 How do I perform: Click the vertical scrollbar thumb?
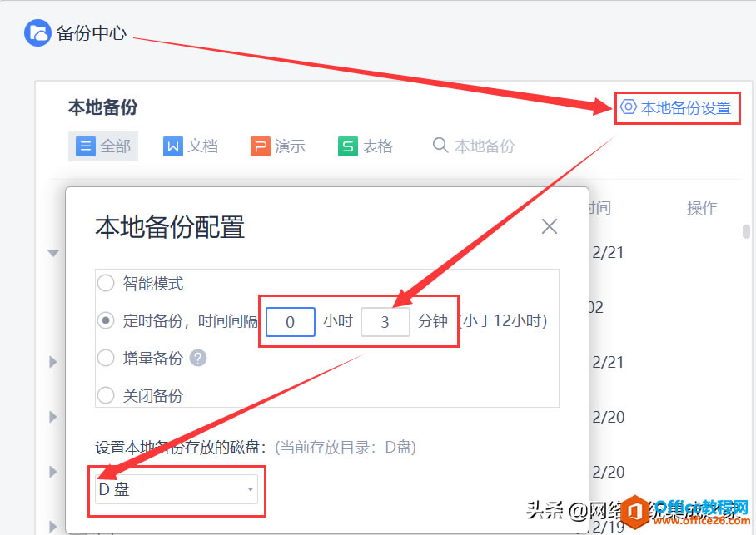click(746, 232)
